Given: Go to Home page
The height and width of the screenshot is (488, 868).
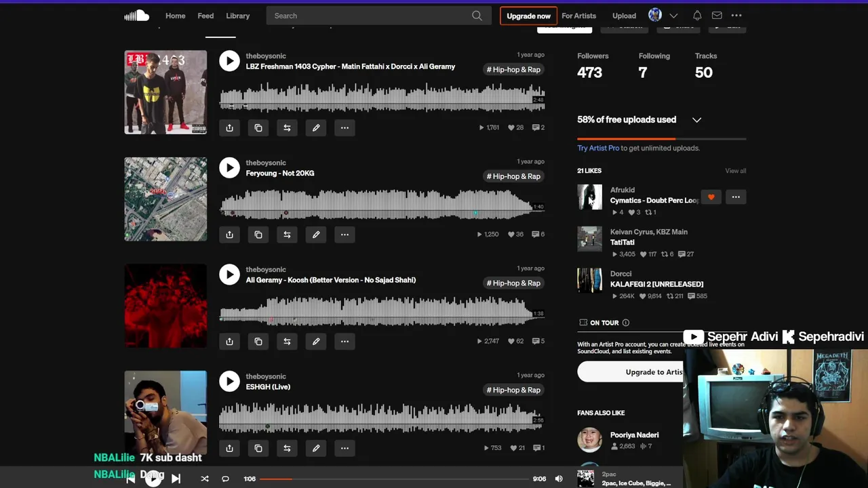Looking at the screenshot, I should pos(175,16).
